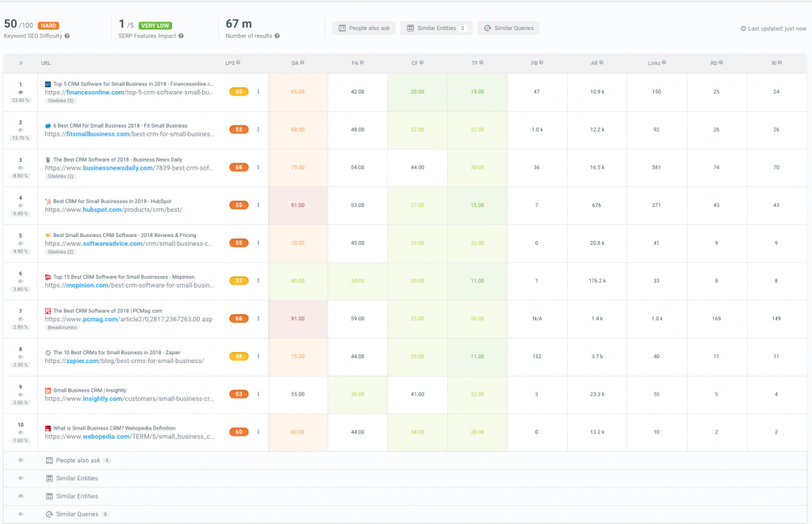This screenshot has height=524, width=812.
Task: Expand the Similar Queries 8 row
Action: tap(405, 514)
